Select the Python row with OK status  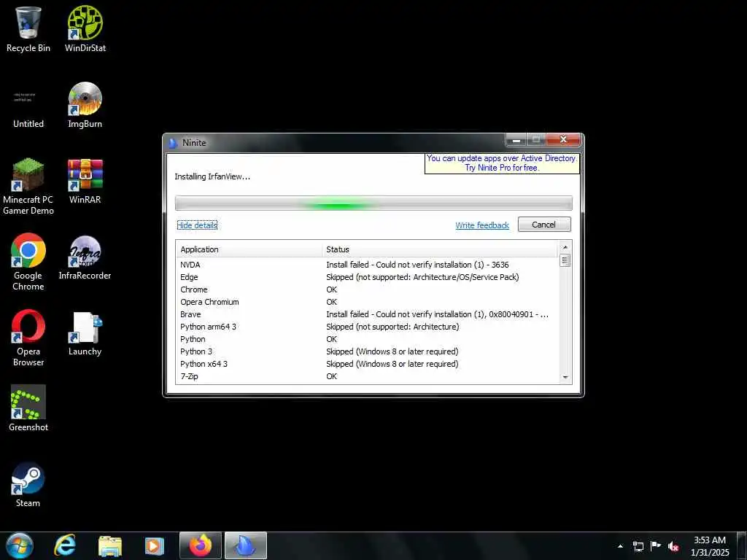tap(368, 338)
